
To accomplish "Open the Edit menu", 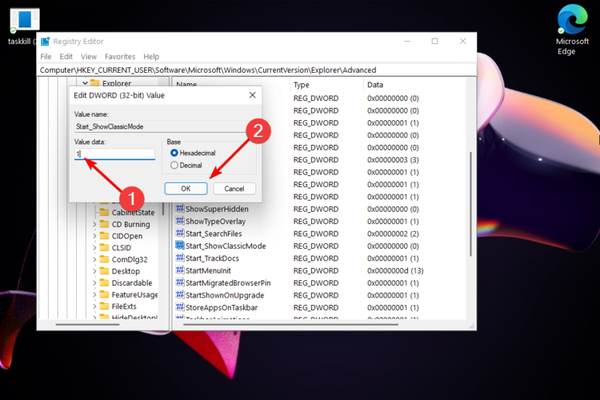I will point(66,56).
